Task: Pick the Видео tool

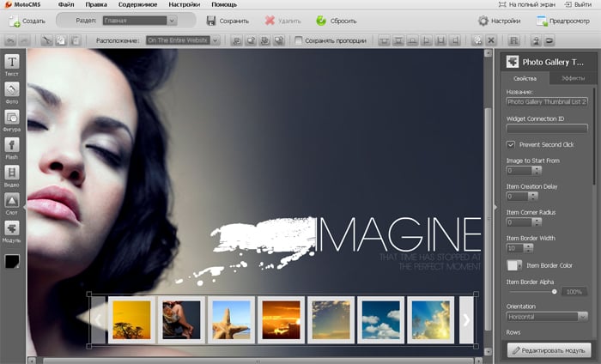Action: pyautogui.click(x=13, y=175)
